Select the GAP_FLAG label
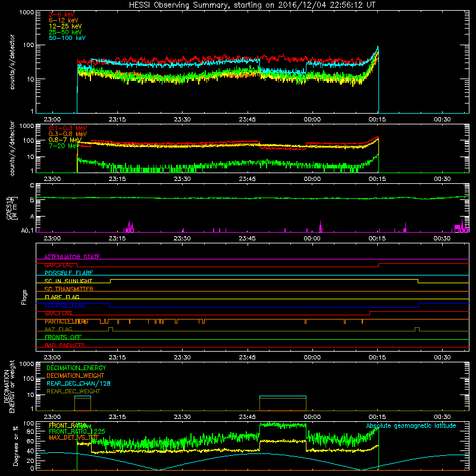 point(58,265)
